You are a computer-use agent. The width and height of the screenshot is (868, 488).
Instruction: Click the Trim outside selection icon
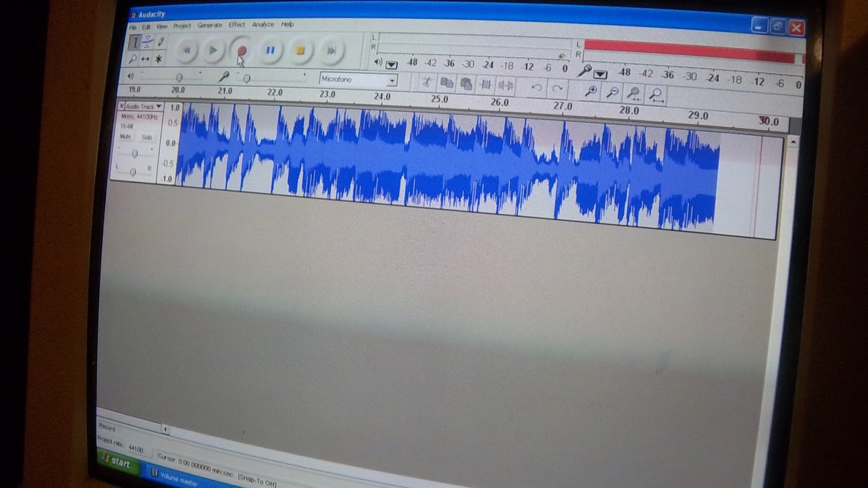486,84
